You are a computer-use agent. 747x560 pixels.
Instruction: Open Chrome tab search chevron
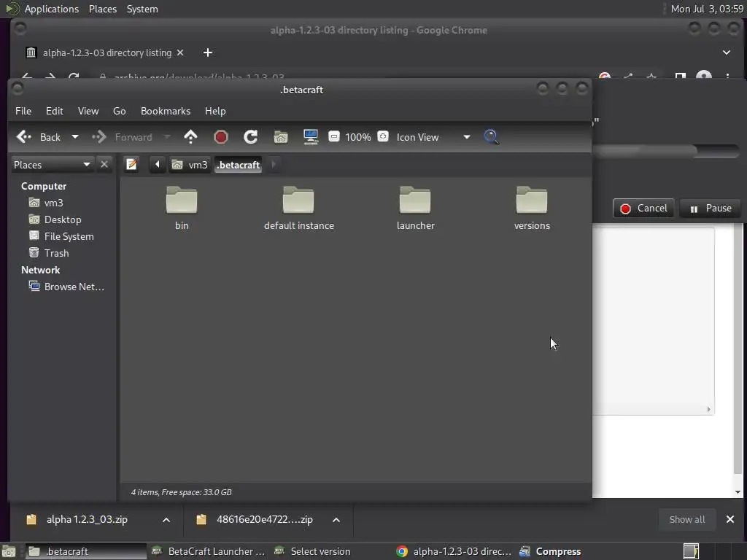[727, 52]
